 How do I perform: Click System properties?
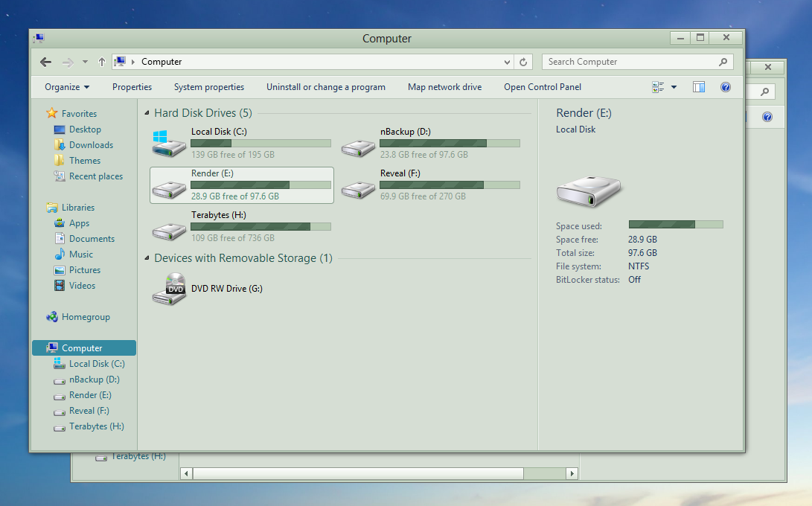[208, 87]
